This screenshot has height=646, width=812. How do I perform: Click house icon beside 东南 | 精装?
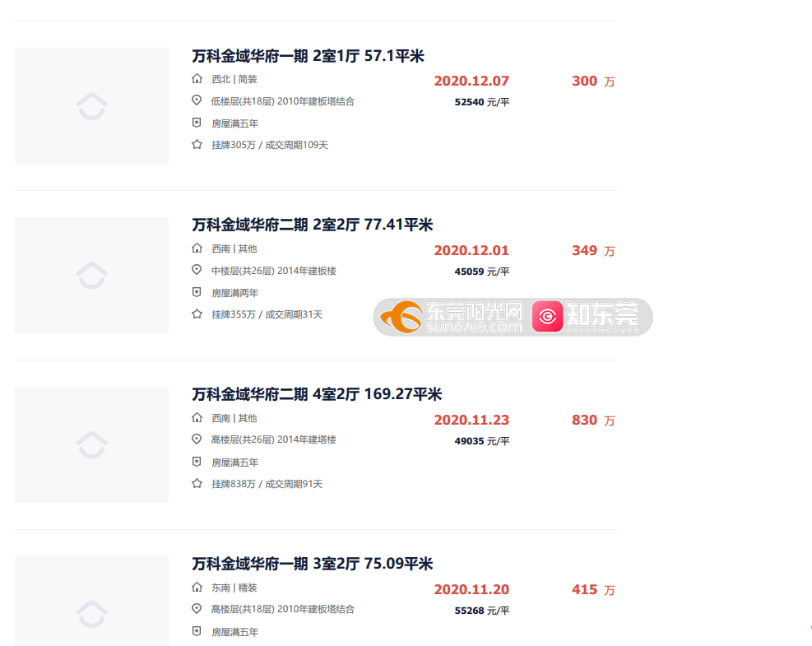point(197,587)
